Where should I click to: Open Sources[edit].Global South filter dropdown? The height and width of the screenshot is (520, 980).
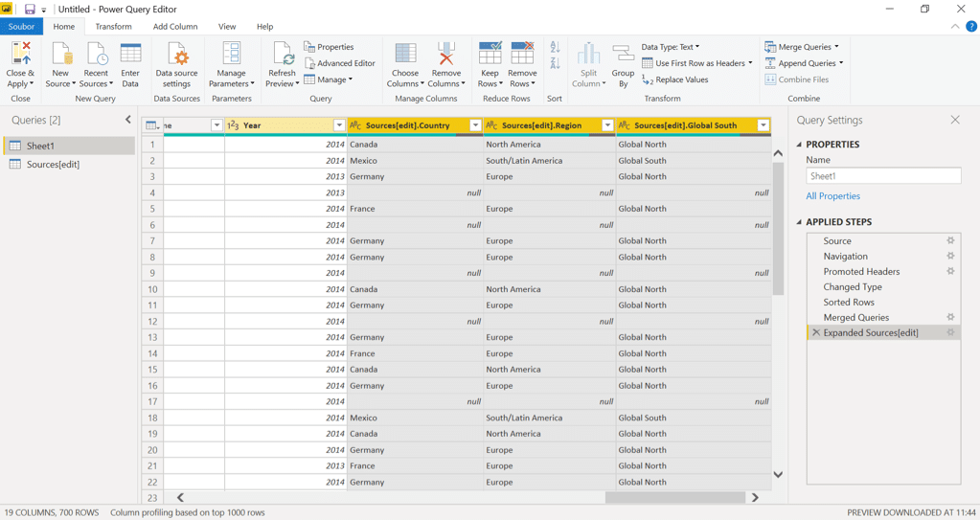point(763,125)
